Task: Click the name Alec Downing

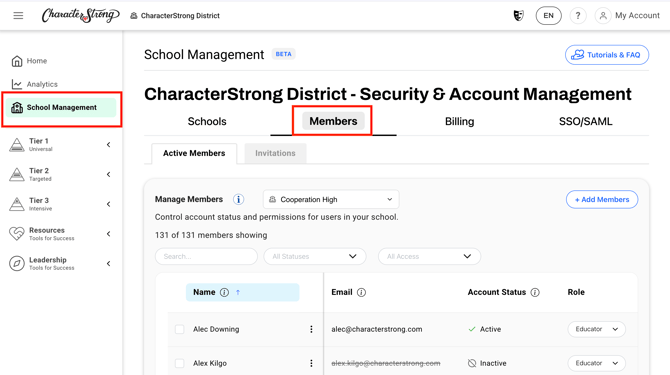Action: 216,329
